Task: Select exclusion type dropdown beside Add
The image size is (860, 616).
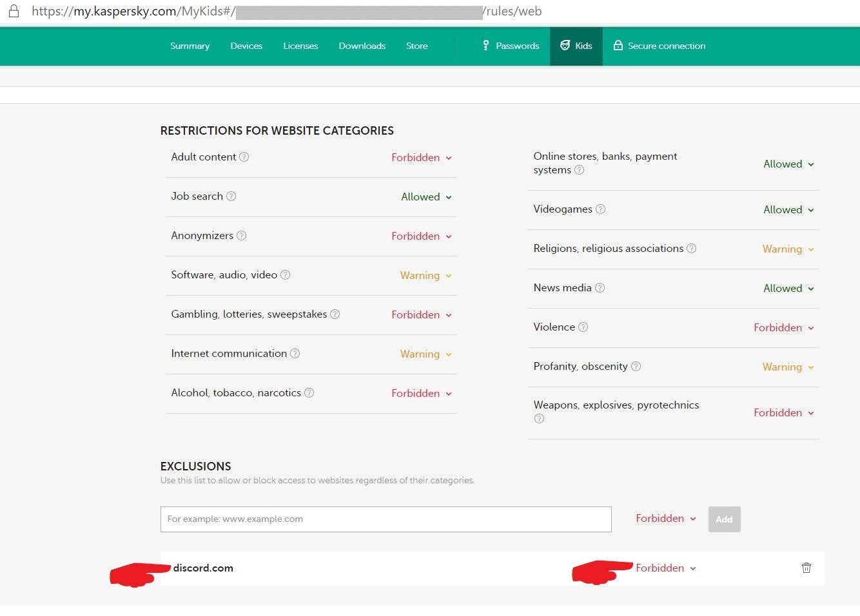Action: point(666,518)
